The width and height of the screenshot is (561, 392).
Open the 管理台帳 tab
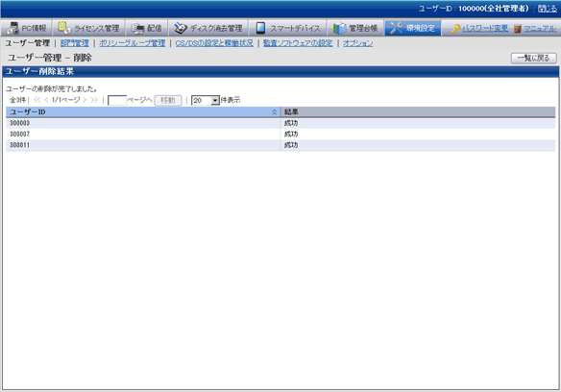355,28
